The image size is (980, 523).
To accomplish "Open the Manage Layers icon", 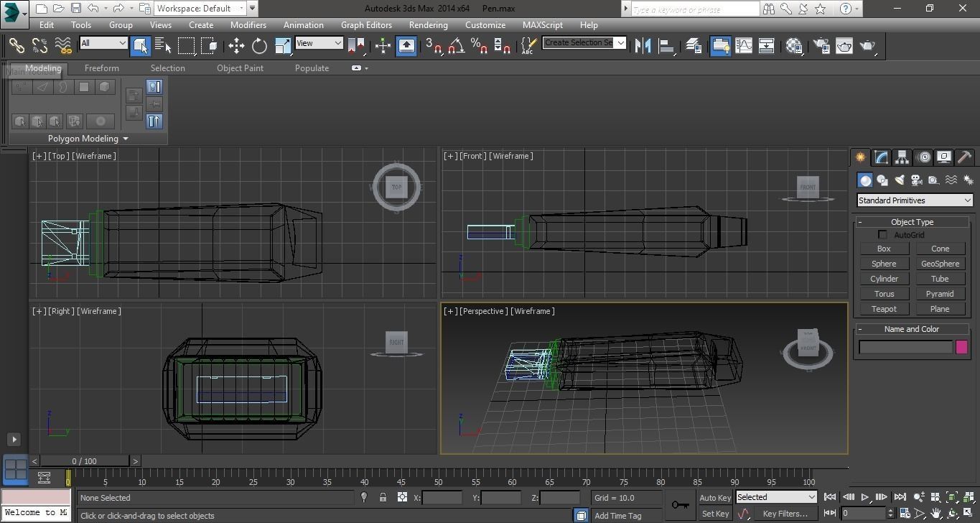I will pos(694,45).
